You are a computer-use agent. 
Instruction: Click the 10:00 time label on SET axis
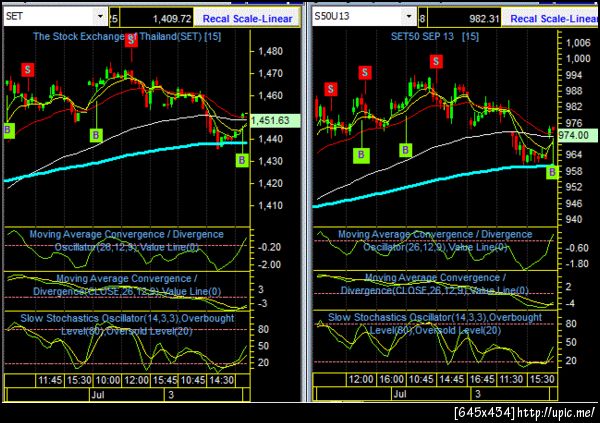click(108, 380)
